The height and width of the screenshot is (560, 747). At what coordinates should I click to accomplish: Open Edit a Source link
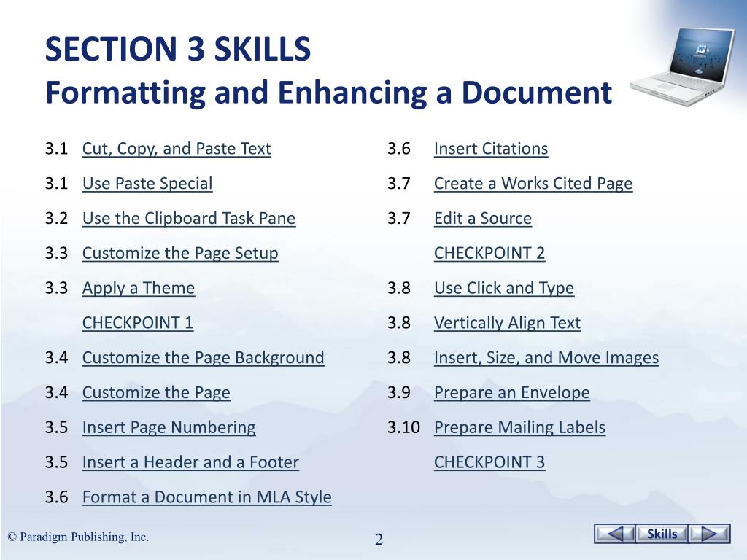pos(483,218)
